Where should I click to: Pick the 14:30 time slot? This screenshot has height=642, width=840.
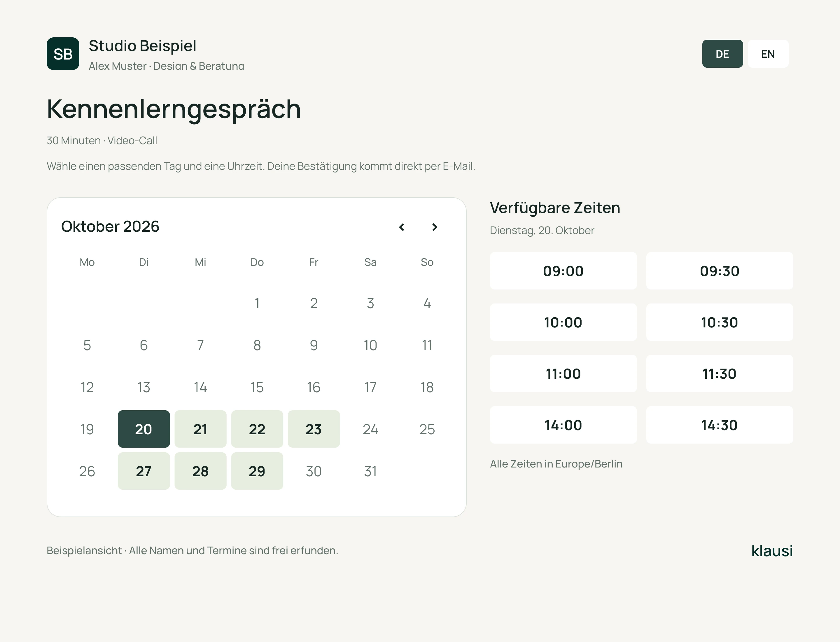[x=720, y=425]
